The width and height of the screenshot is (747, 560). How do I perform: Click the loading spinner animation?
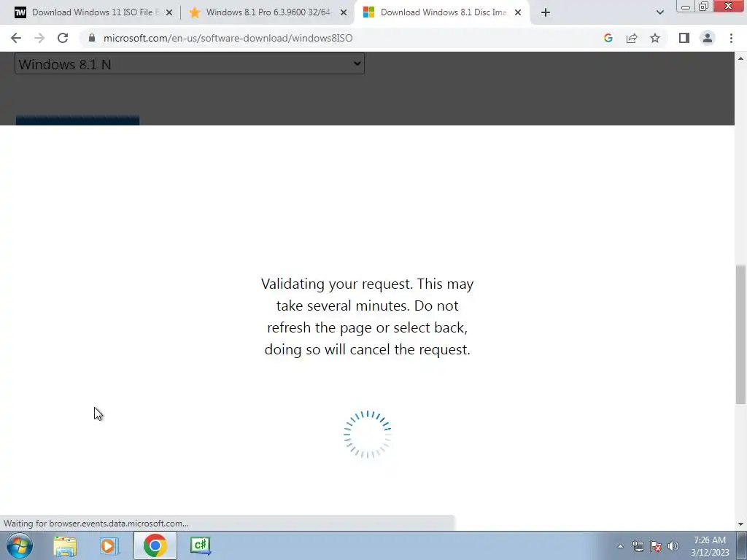pos(368,435)
